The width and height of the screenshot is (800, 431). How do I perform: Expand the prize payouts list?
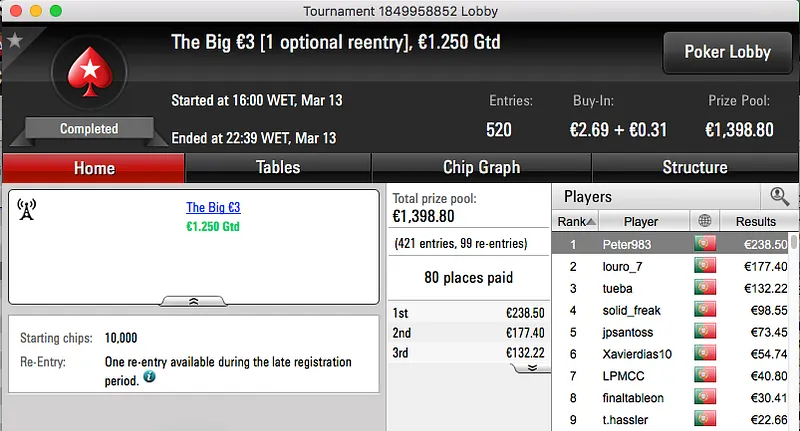coord(532,367)
